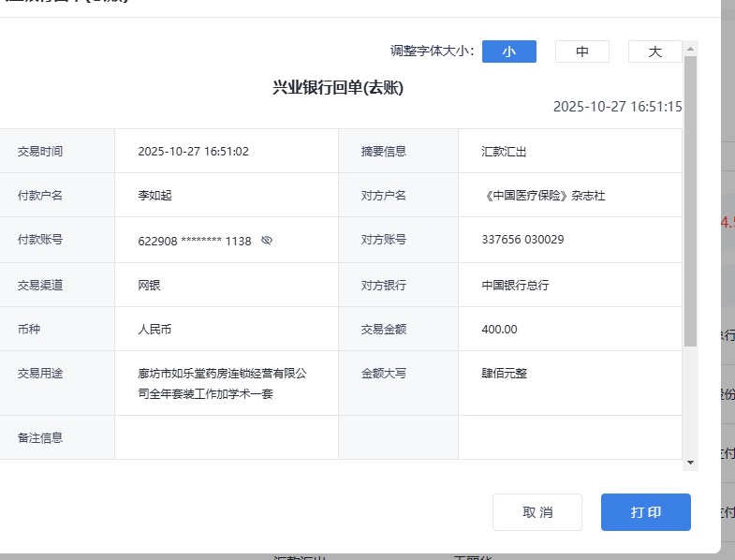Click the 兴业银行回单(去账) title
This screenshot has height=560, width=735.
click(x=338, y=88)
